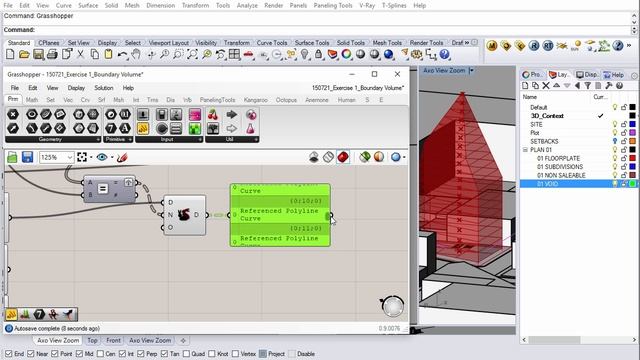The height and width of the screenshot is (360, 640).
Task: Open the preview eye dropdown arrow
Action: click(x=112, y=157)
